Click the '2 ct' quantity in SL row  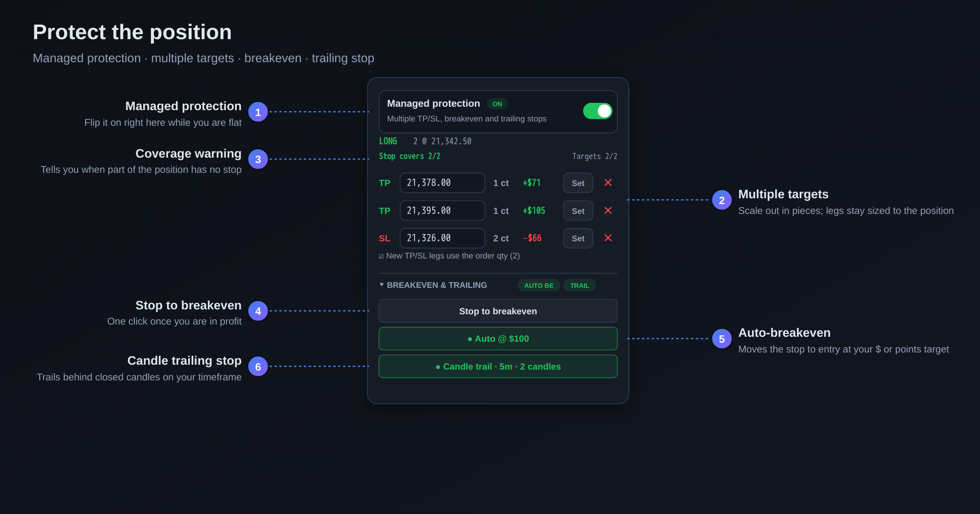501,238
